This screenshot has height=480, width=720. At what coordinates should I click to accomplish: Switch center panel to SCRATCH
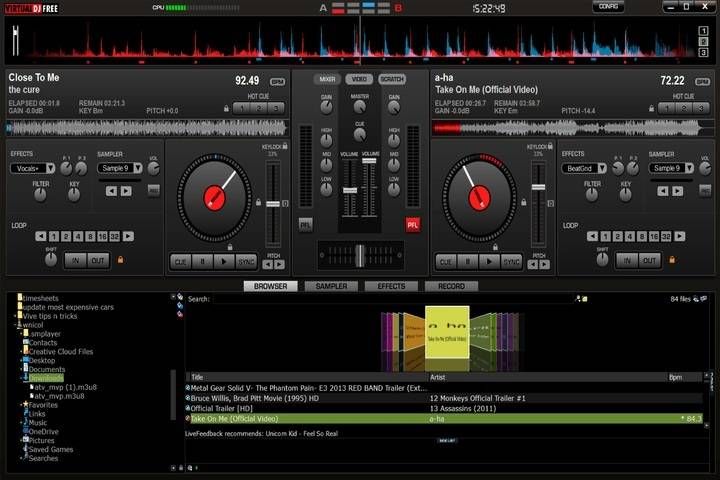(x=392, y=79)
